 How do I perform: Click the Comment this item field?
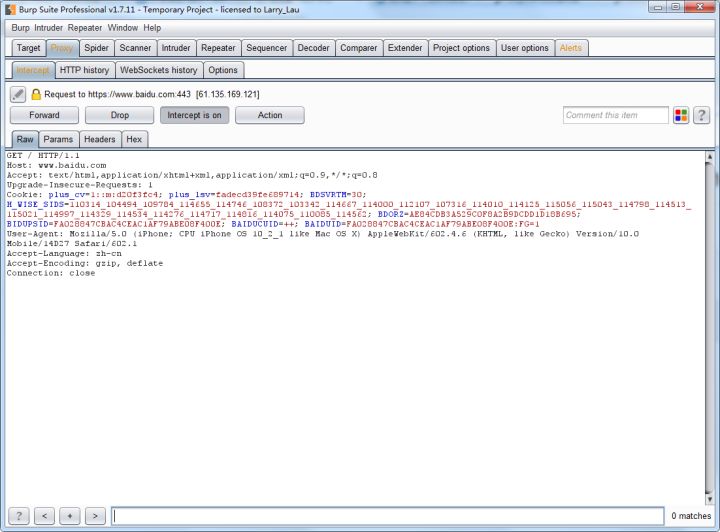click(615, 115)
